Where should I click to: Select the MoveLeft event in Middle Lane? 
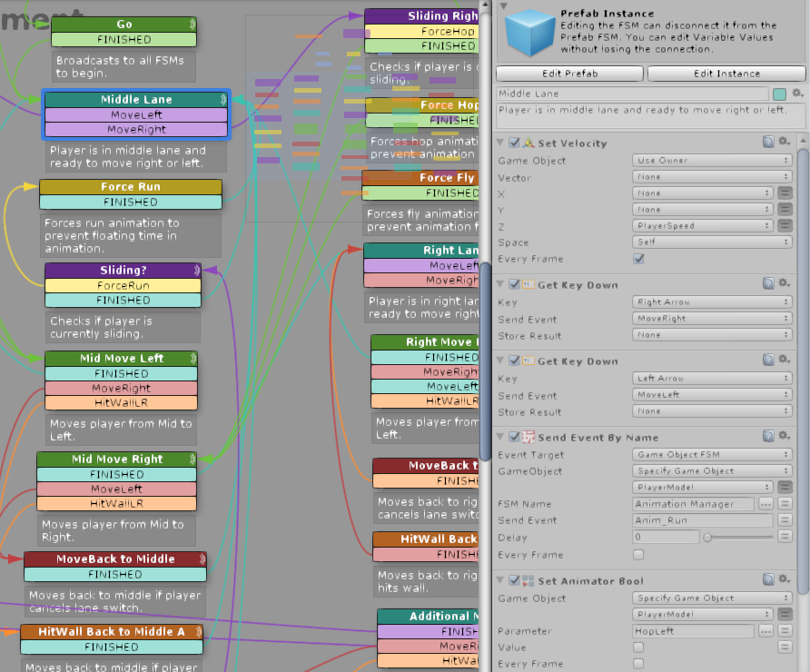pos(135,115)
